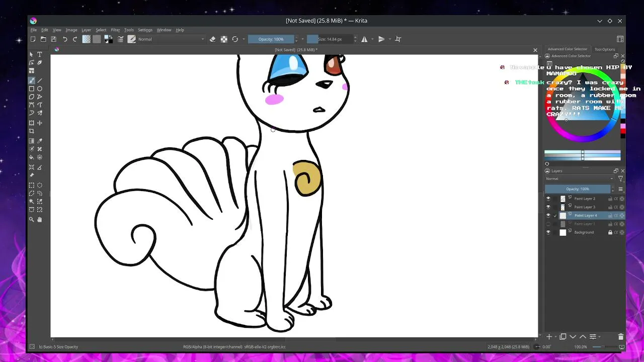Viewport: 644px width, 362px height.
Task: Save the document with the floppy icon
Action: pos(53,39)
